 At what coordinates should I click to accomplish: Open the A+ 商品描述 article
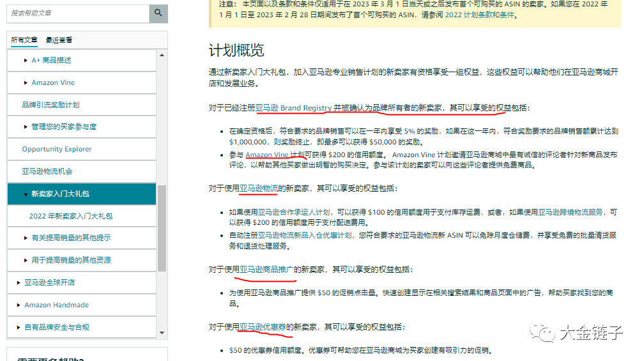(x=51, y=60)
